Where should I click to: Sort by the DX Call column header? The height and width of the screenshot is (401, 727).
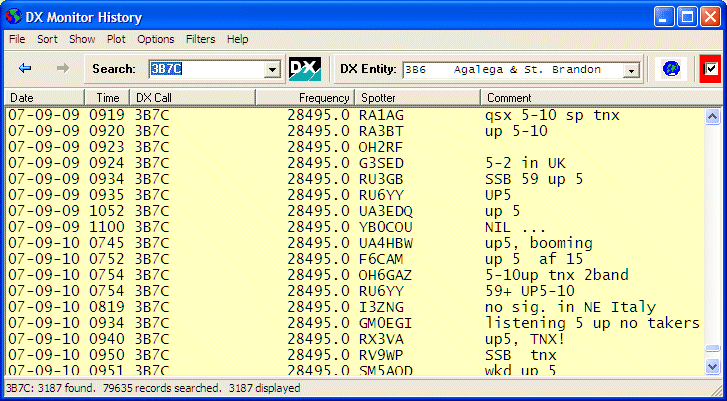(x=192, y=98)
